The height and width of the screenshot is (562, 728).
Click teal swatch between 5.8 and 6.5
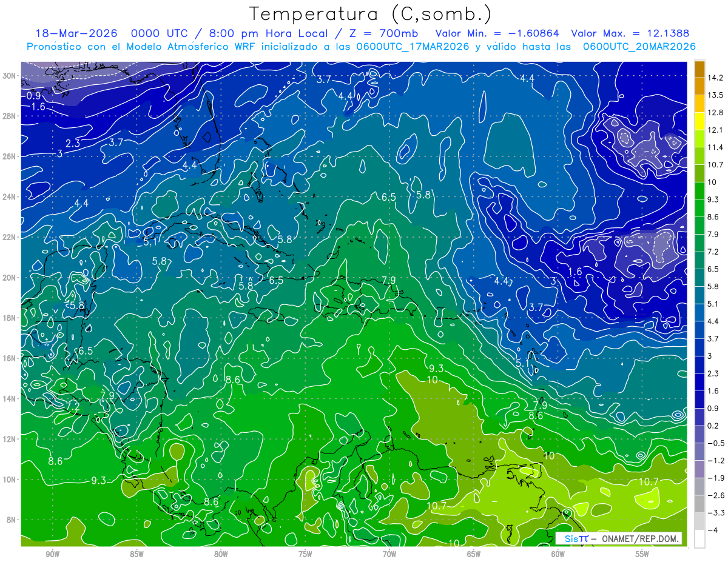[699, 278]
